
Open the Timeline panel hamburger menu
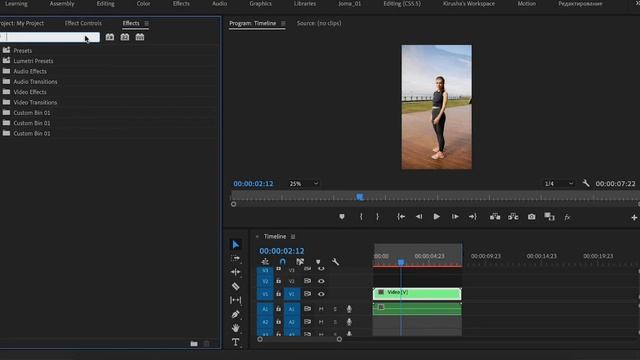pyautogui.click(x=293, y=237)
